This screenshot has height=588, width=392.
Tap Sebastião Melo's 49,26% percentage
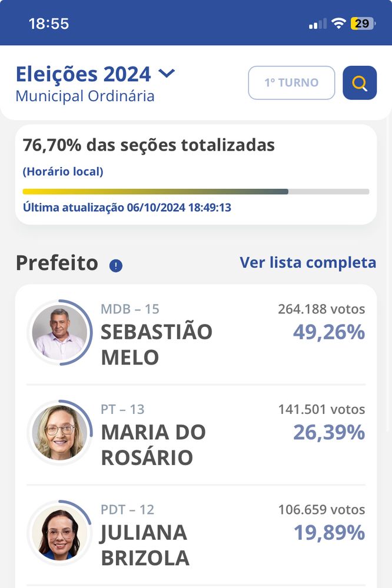(329, 332)
